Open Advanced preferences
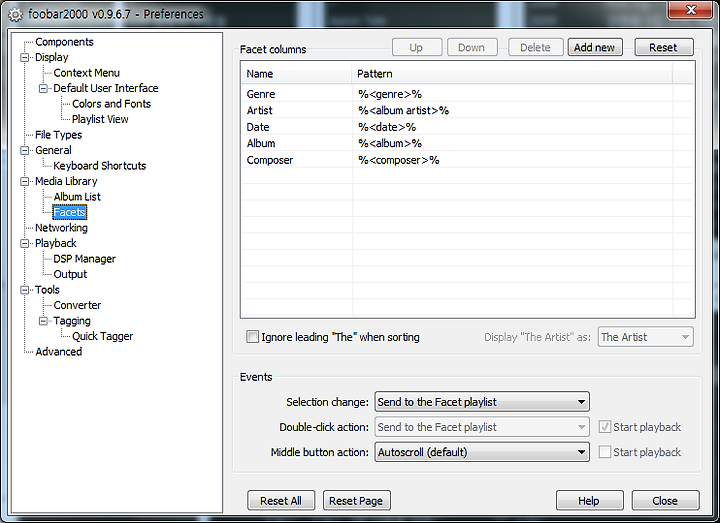The image size is (720, 523). [59, 352]
